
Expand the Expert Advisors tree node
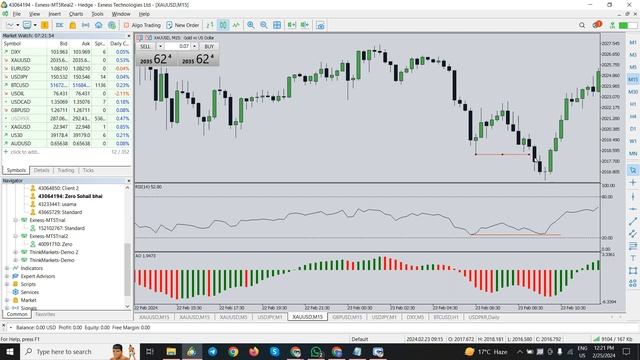coord(7,276)
